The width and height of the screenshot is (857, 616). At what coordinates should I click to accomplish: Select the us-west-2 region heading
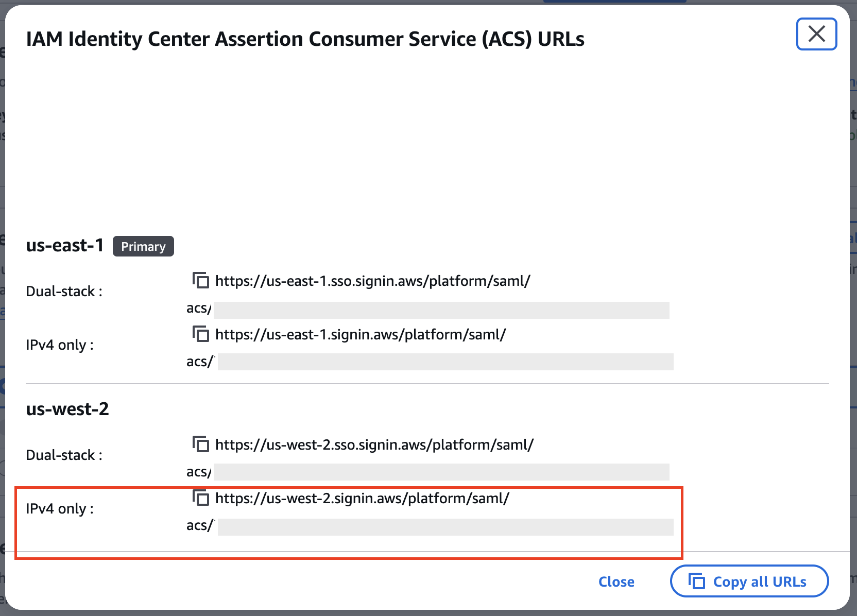pyautogui.click(x=67, y=409)
